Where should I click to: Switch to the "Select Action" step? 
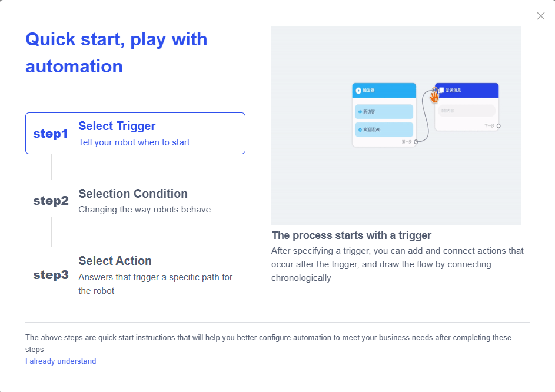pyautogui.click(x=115, y=261)
